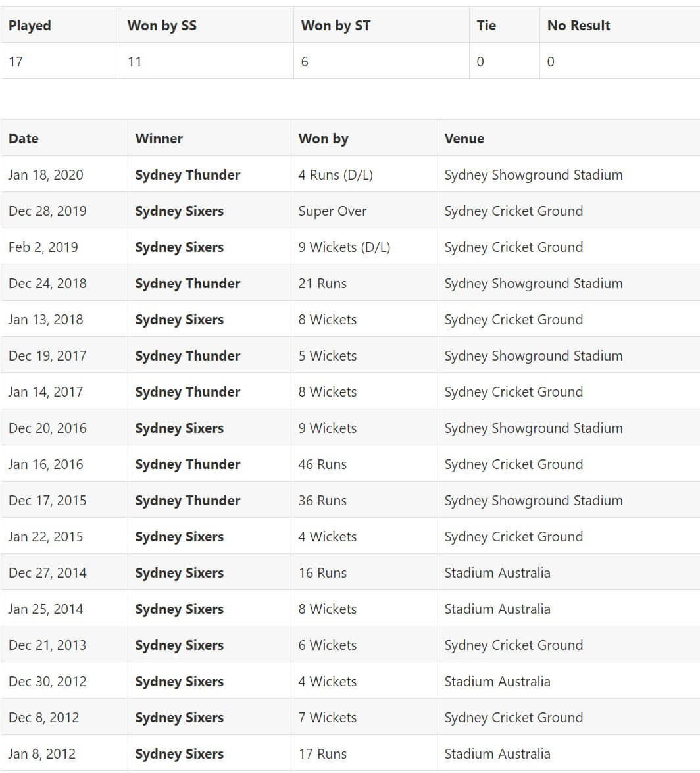The width and height of the screenshot is (700, 773).
Task: Select the date Jan 8, 2012
Action: [x=42, y=754]
